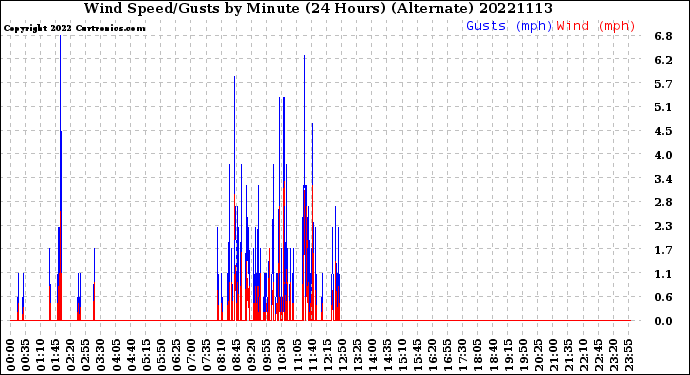Click the 2.3 y-axis value
The height and width of the screenshot is (375, 690).
click(664, 226)
